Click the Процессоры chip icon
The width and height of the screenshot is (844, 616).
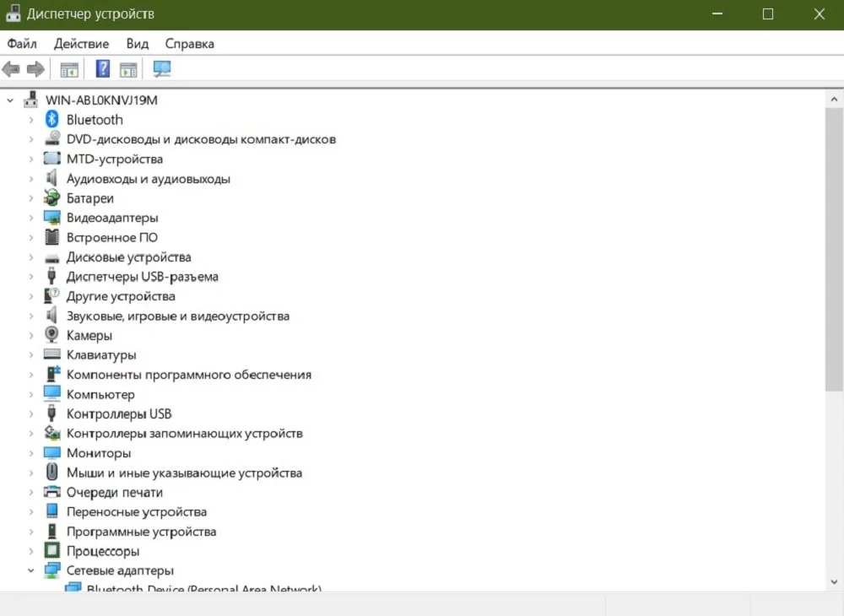(x=51, y=550)
